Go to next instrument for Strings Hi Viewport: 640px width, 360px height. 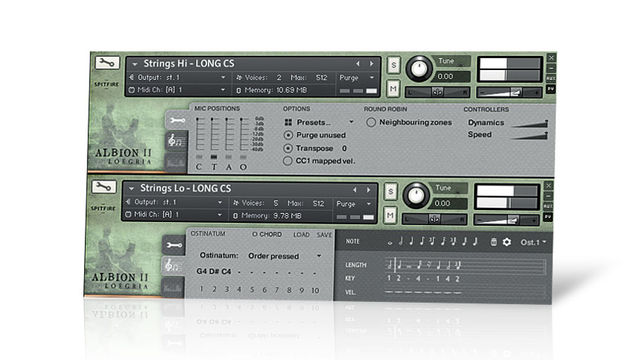[x=371, y=64]
